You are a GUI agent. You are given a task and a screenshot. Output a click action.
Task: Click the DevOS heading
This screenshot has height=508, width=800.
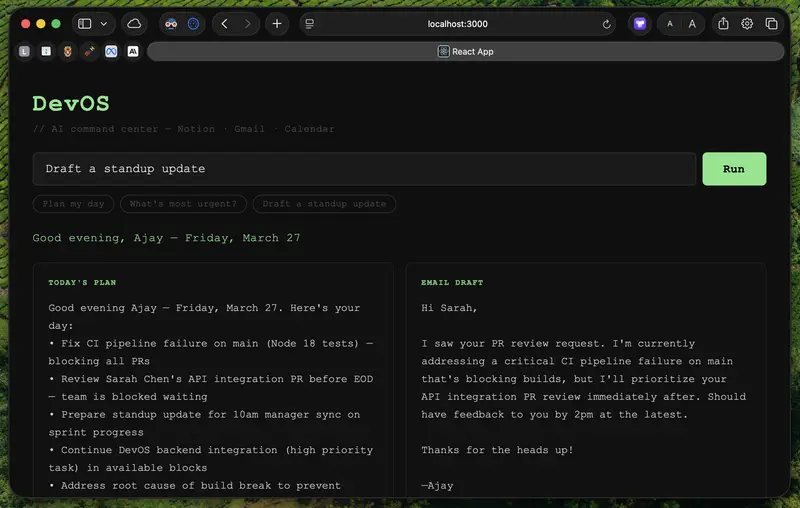[x=71, y=104]
